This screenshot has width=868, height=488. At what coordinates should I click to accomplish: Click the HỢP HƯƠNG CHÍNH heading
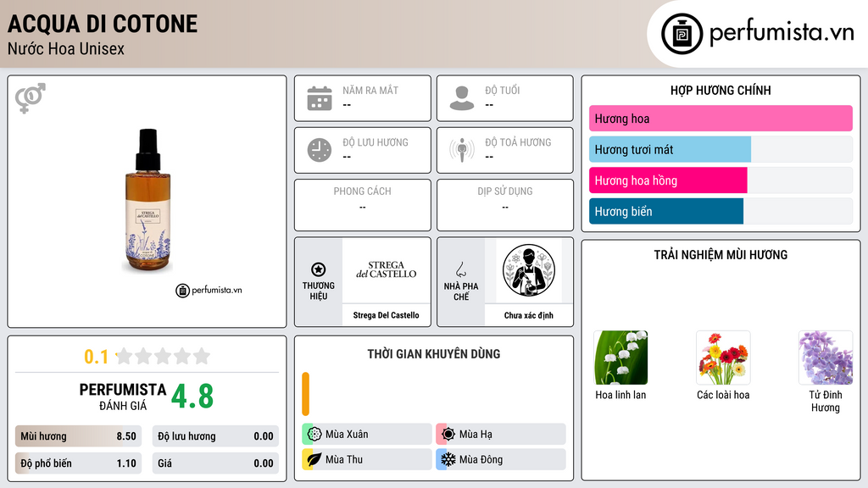[721, 90]
